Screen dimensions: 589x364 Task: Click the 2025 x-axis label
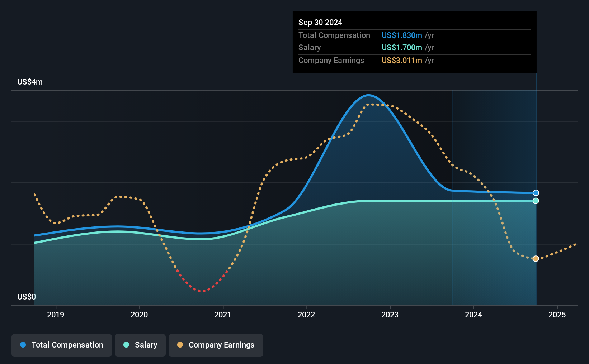click(x=557, y=315)
